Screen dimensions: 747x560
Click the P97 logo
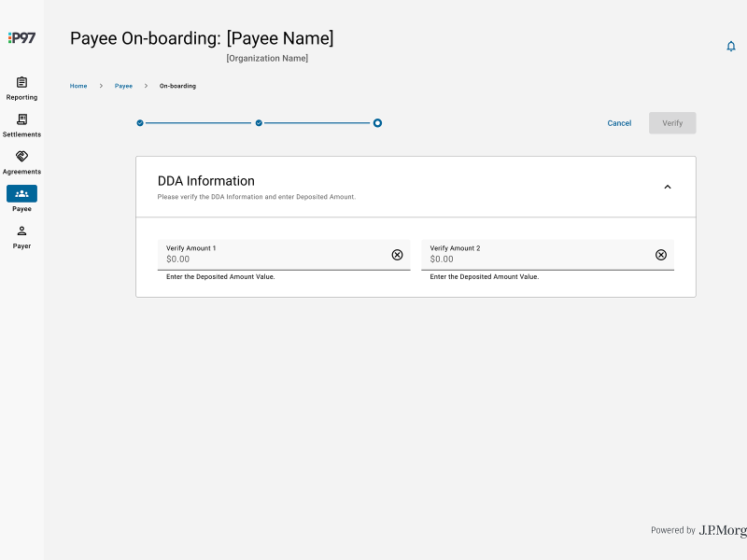pyautogui.click(x=21, y=37)
